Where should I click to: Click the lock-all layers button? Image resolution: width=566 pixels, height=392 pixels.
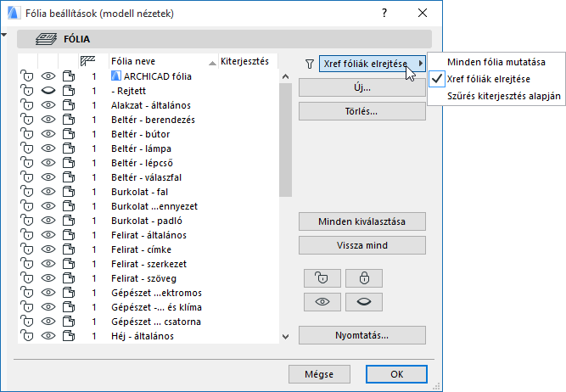364,278
